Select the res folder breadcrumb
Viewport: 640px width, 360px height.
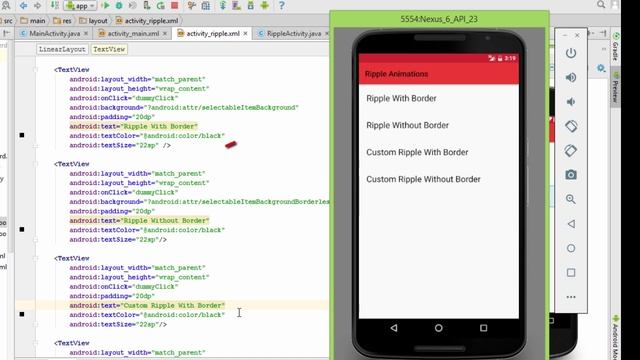[62, 20]
